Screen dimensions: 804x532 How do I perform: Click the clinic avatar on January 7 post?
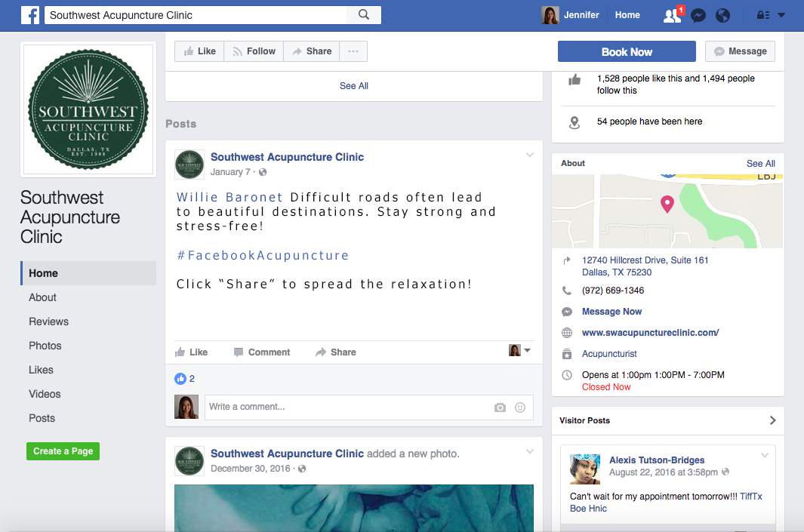189,165
